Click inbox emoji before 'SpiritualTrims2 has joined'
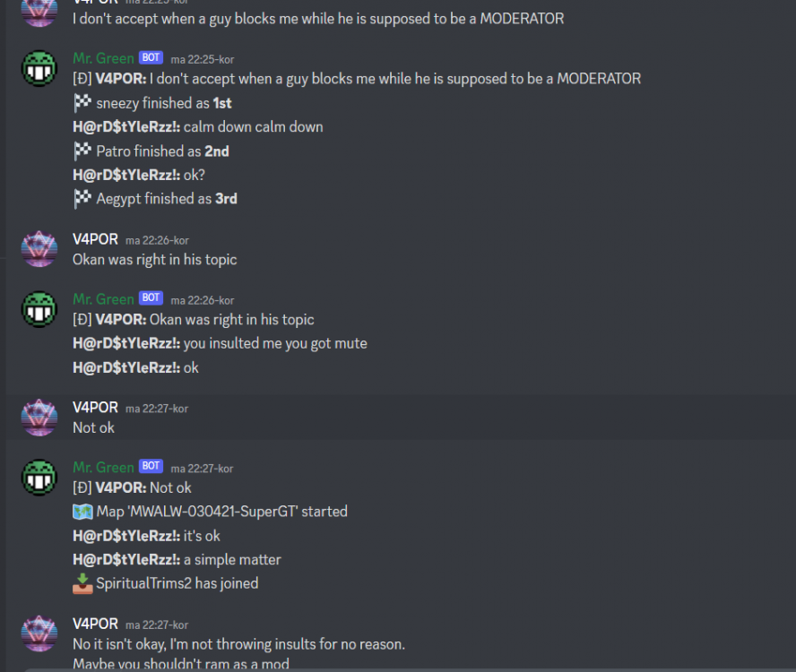This screenshot has width=796, height=672. [x=82, y=583]
